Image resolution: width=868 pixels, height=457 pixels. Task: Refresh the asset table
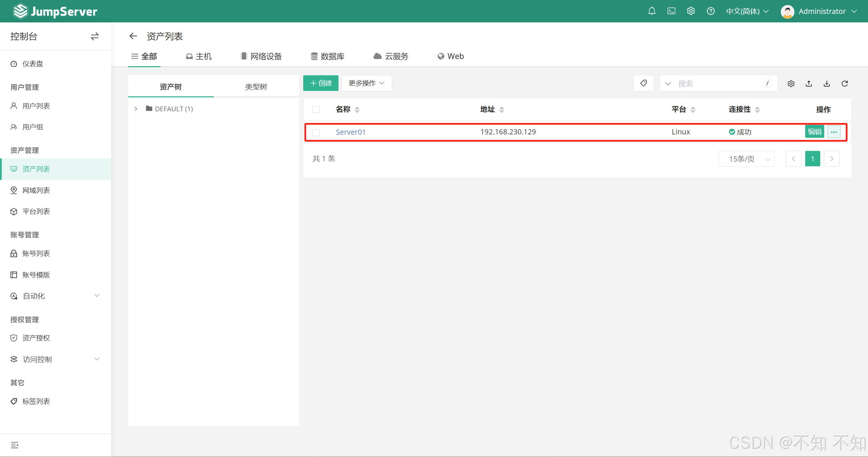845,83
